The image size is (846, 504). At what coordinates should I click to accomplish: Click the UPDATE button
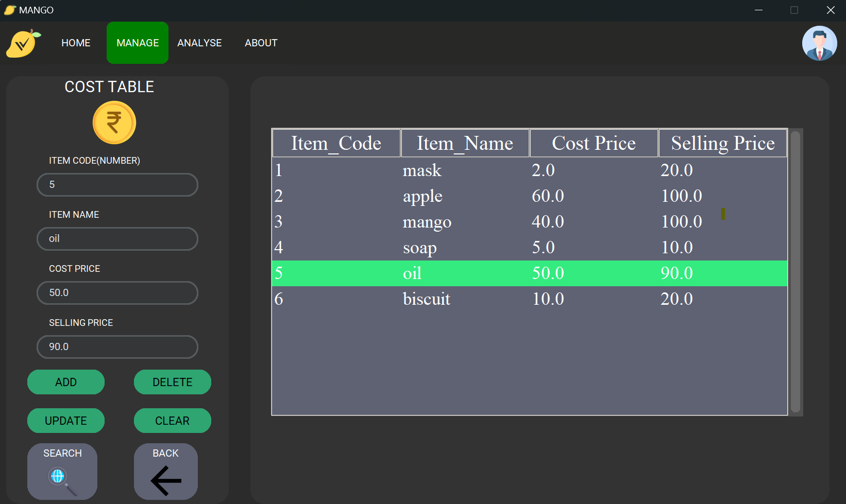65,421
